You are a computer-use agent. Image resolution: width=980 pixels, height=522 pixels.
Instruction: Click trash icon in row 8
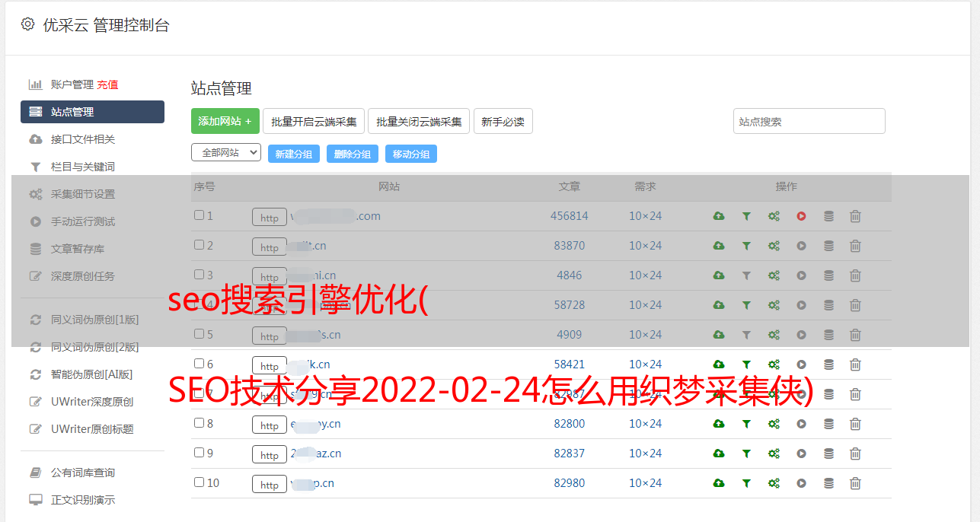tap(855, 424)
